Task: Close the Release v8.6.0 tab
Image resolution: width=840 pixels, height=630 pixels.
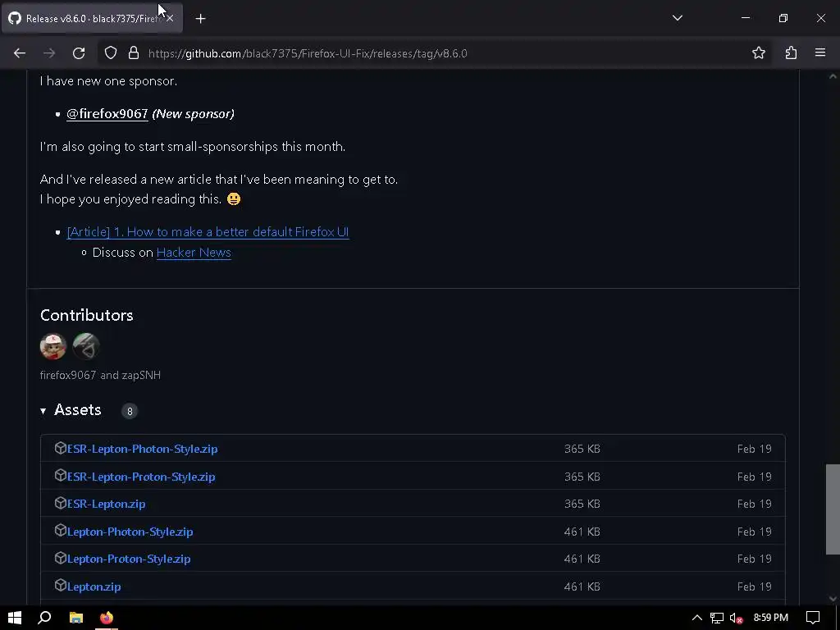Action: 170,18
